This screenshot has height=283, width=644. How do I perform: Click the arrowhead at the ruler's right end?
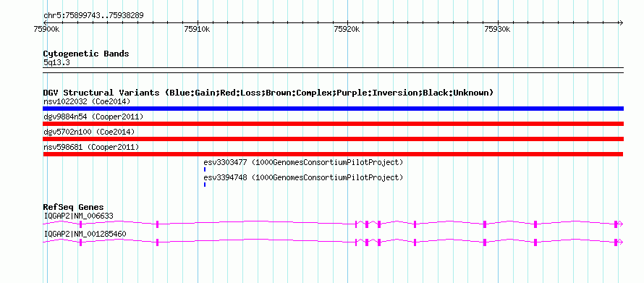[x=621, y=22]
